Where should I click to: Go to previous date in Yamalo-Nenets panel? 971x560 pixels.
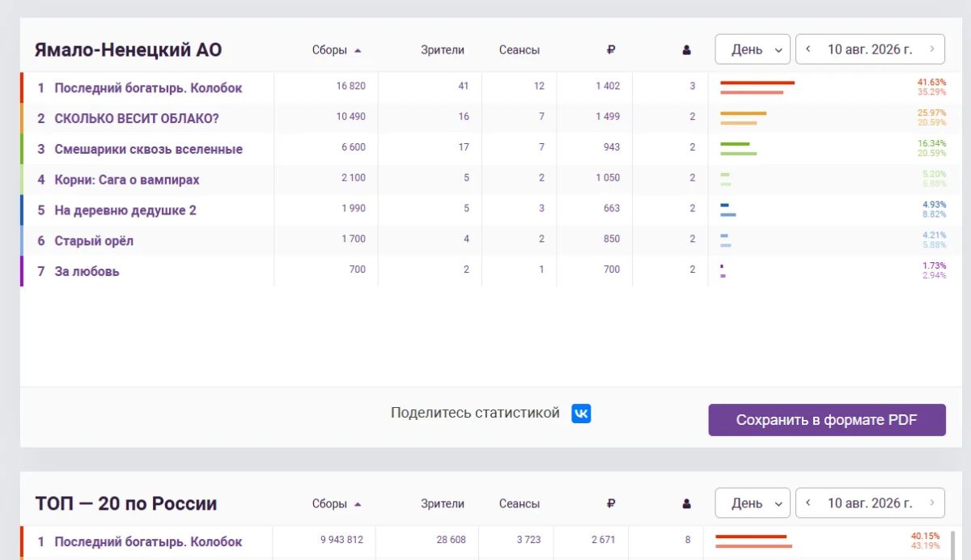(808, 49)
